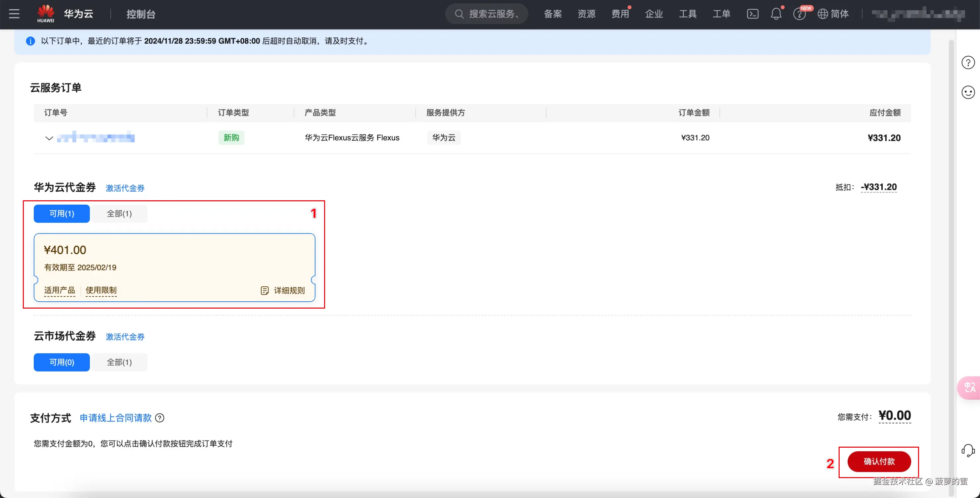Click 激活代金券 beside 华为云代金券

click(125, 188)
